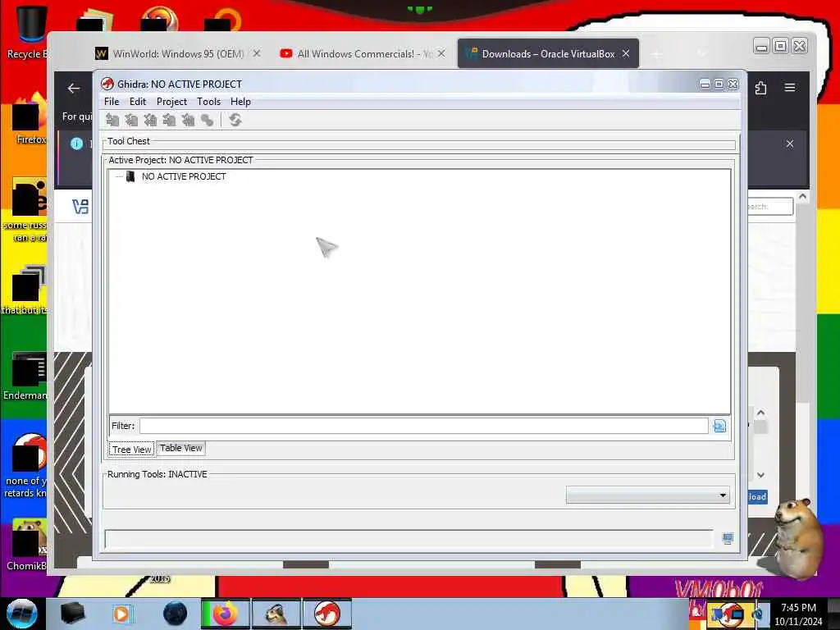Click the weasel animal taskbar icon
This screenshot has height=630, width=840.
(x=276, y=614)
